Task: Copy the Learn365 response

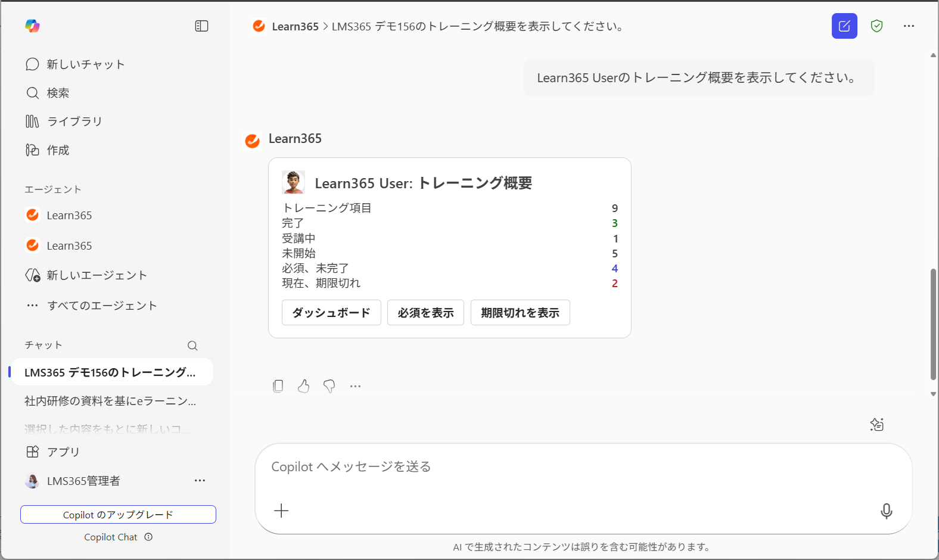Action: click(x=278, y=386)
